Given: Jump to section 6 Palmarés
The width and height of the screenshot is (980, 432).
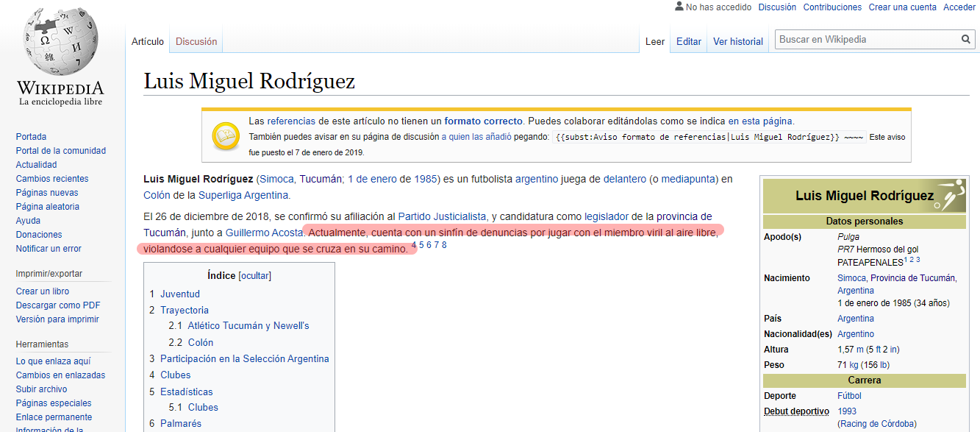Looking at the screenshot, I should coord(181,423).
